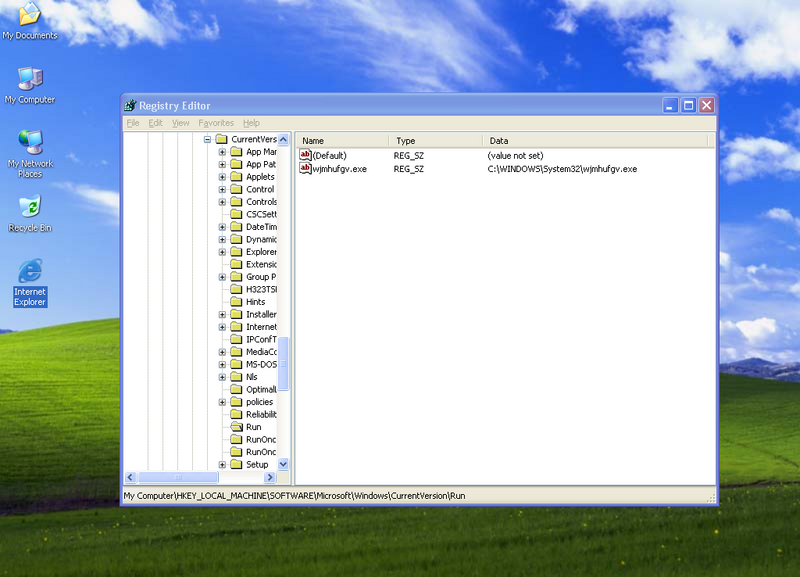Click the tree's scroll up arrow
The image size is (800, 577).
283,139
